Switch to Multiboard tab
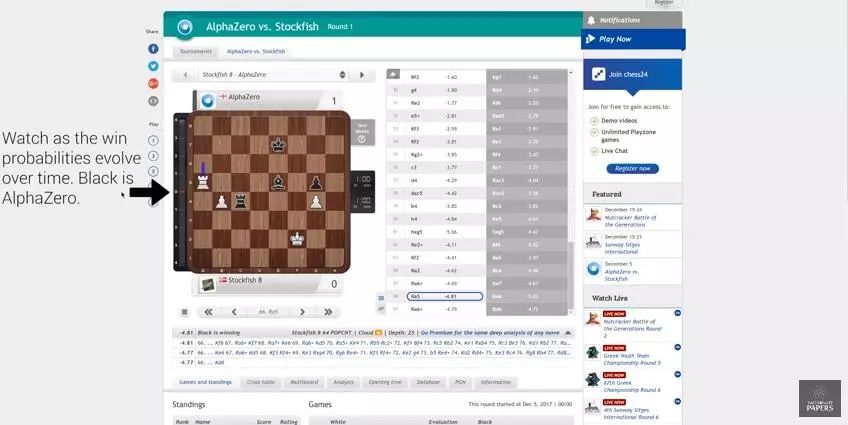This screenshot has height=425, width=848. coord(304,382)
